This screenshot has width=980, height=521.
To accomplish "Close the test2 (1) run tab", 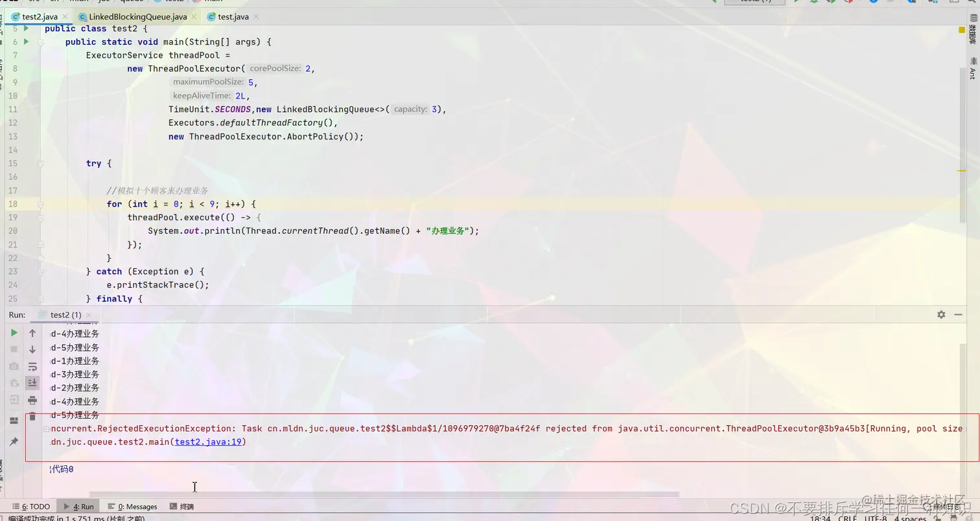I will pos(89,315).
